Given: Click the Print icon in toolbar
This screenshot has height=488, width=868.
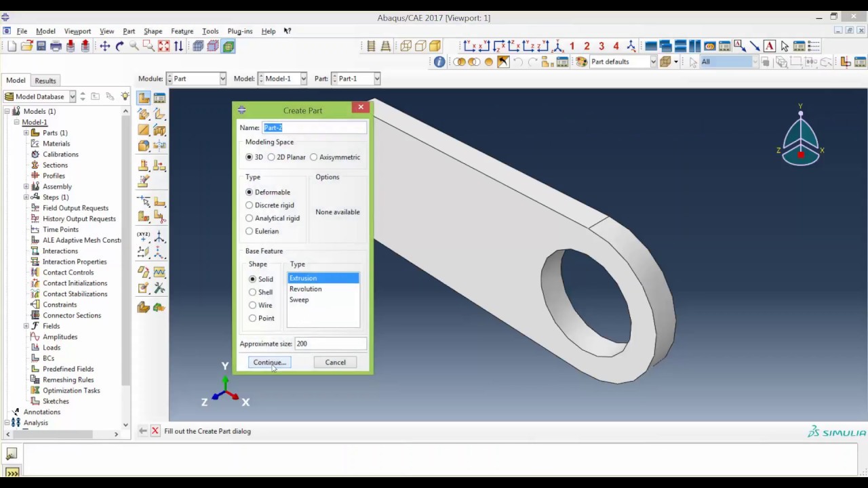Looking at the screenshot, I should (56, 46).
